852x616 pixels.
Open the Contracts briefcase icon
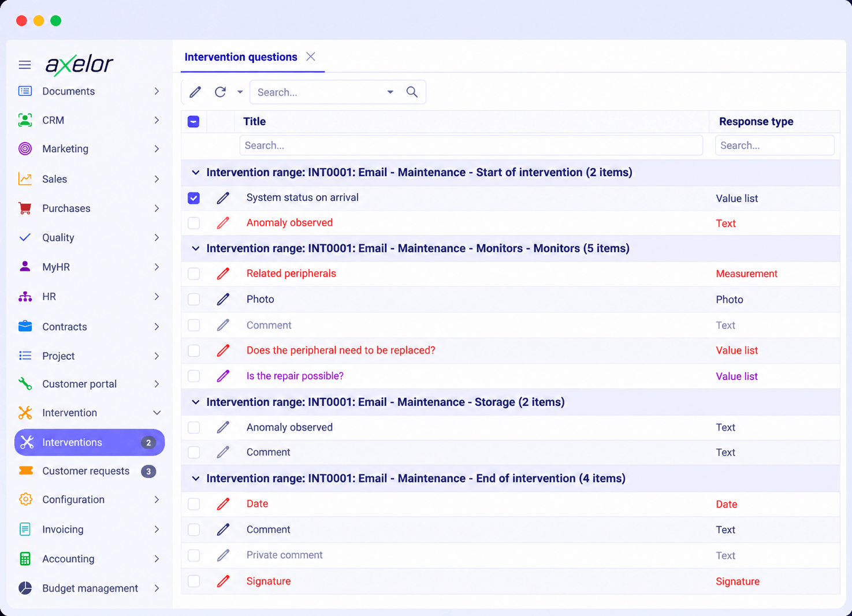(x=25, y=326)
